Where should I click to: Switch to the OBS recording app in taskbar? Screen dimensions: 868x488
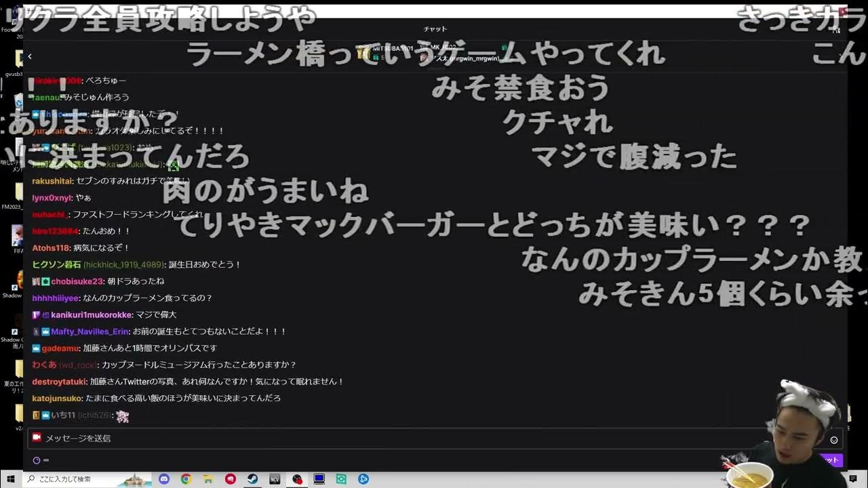click(297, 479)
